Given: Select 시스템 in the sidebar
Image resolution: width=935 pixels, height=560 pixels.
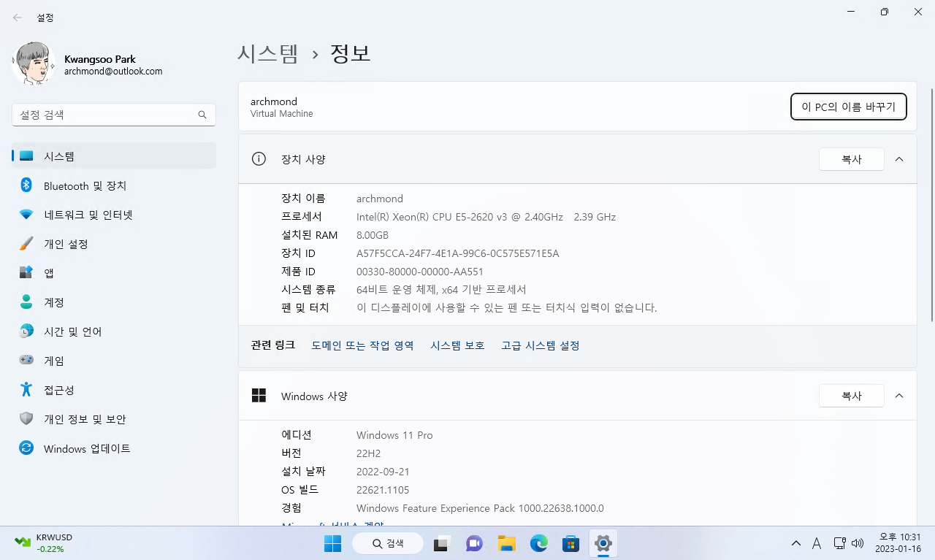Looking at the screenshot, I should pos(114,156).
